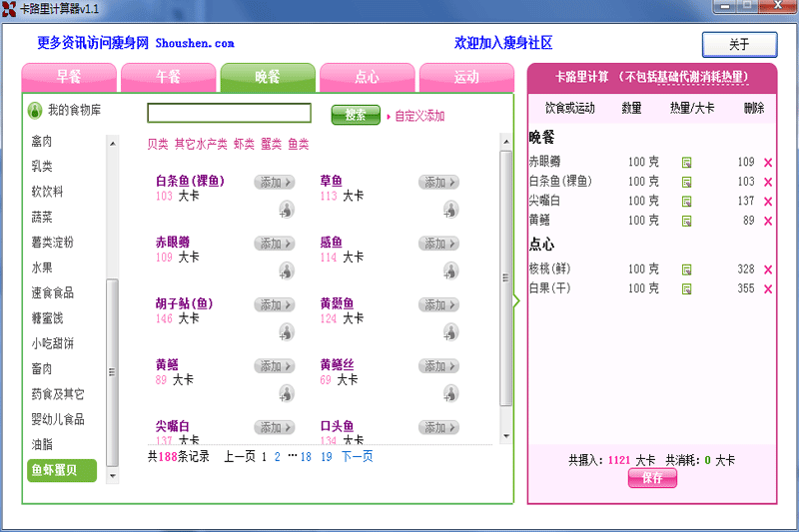Image resolution: width=799 pixels, height=532 pixels.
Task: Click the 保存 button
Action: 652,478
